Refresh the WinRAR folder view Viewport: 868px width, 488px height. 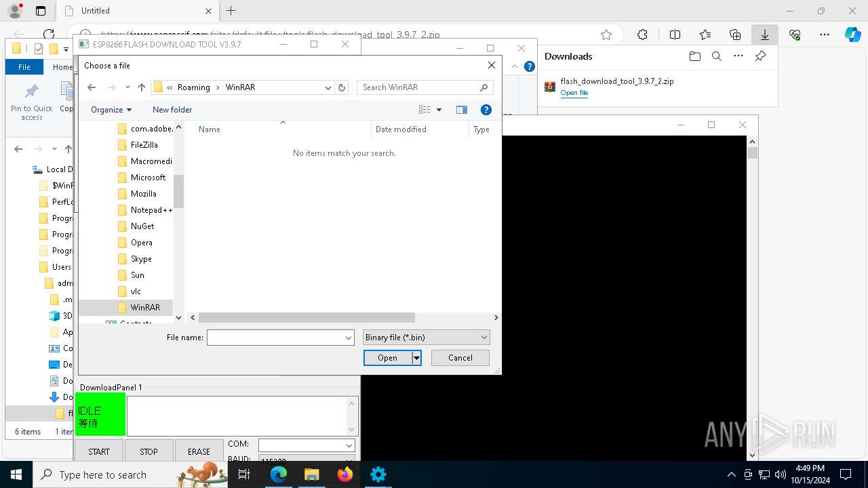click(342, 87)
